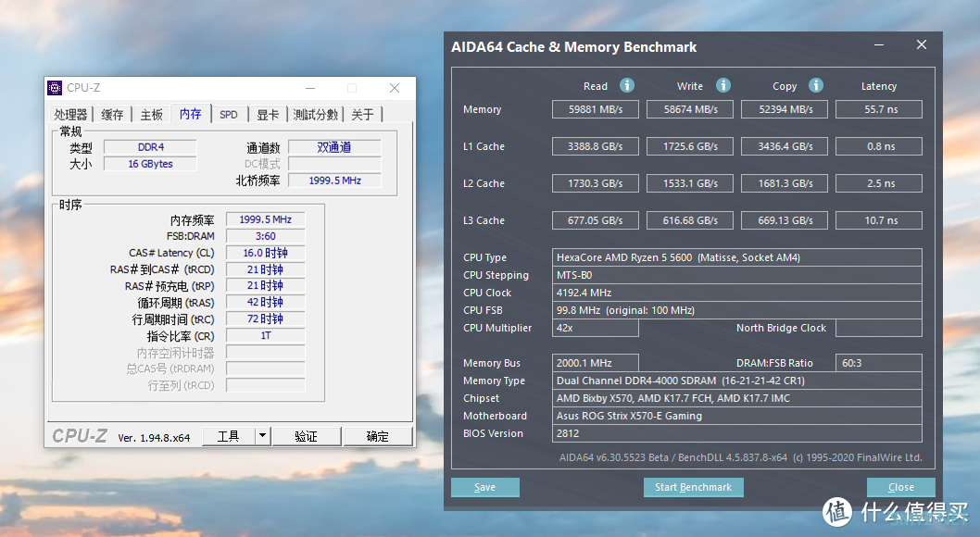Click the CPU FSB value 99.8 MHz
Viewport: 980px width, 537px height.
tap(737, 310)
